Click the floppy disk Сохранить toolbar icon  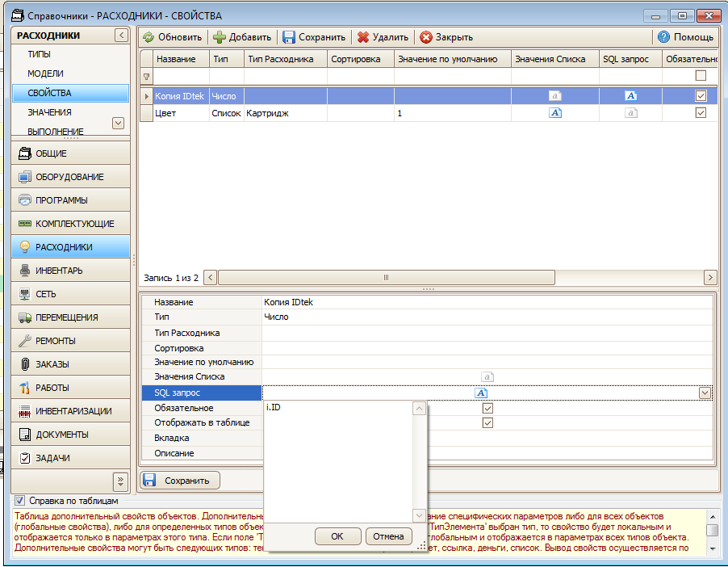tap(289, 37)
